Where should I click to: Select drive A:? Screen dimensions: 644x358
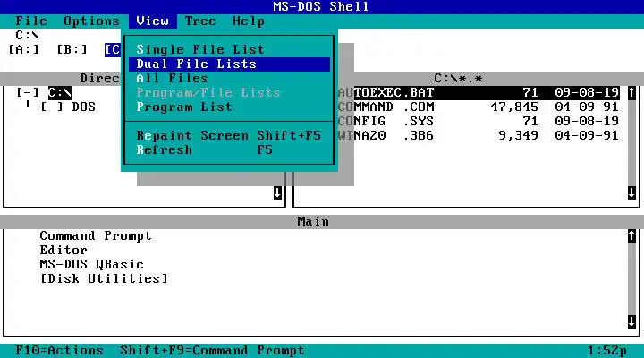tap(24, 49)
